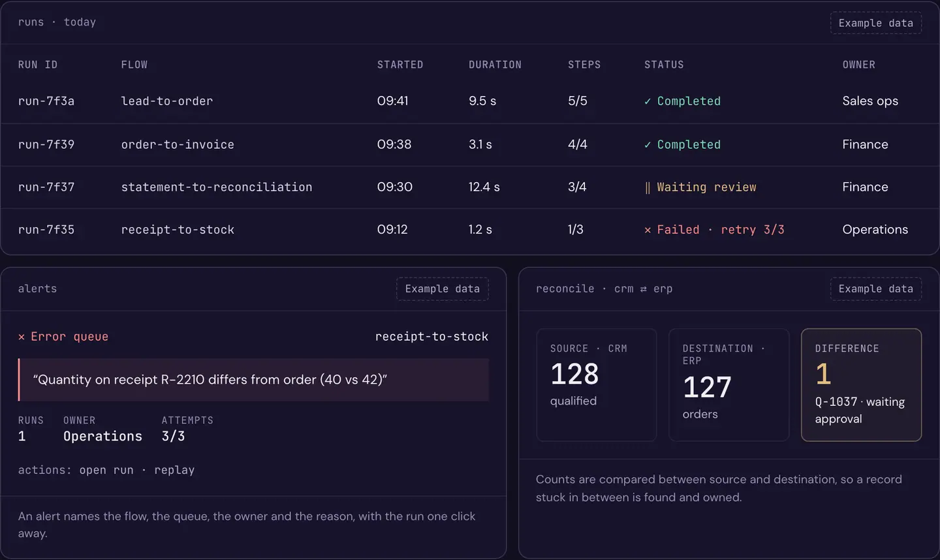940x560 pixels.
Task: Click the Error queue label
Action: (69, 337)
